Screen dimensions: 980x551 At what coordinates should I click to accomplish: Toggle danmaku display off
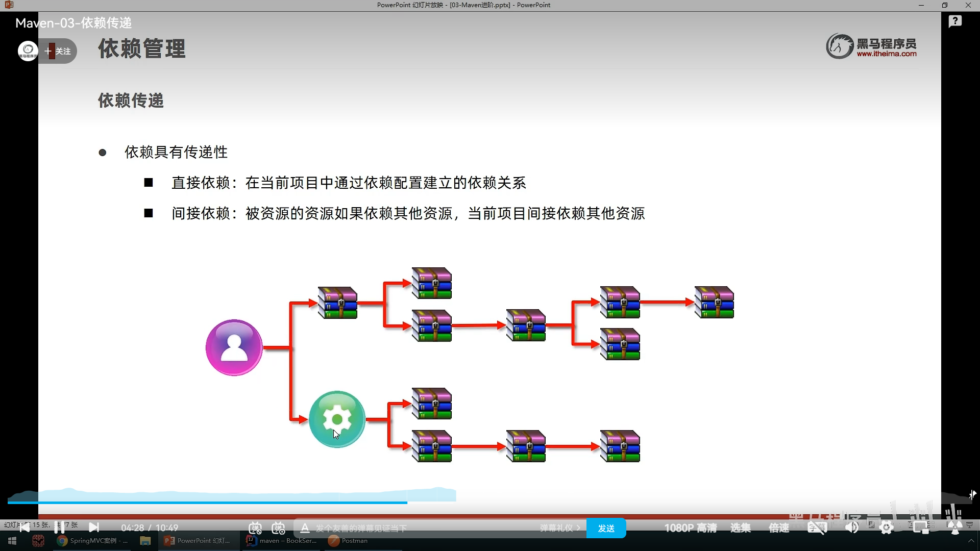pos(255,528)
